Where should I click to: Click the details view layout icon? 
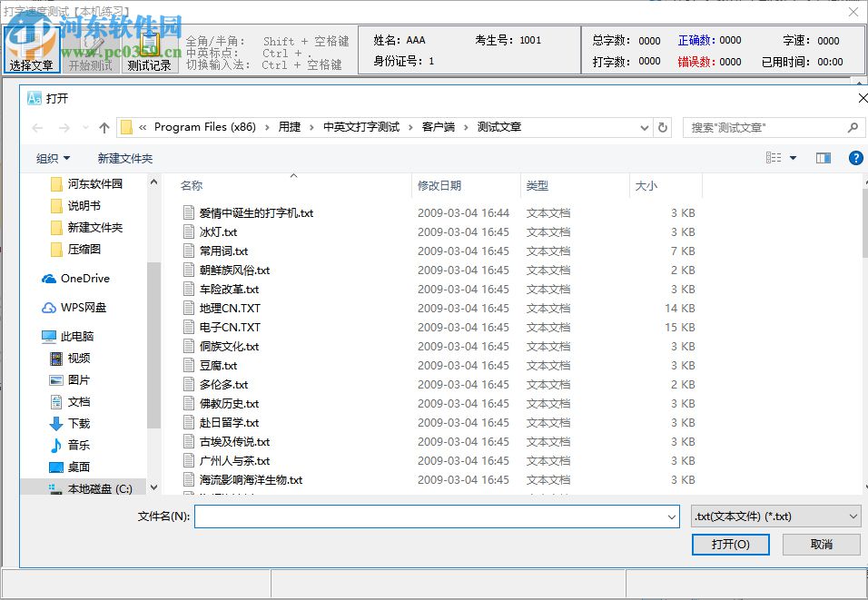(x=773, y=157)
